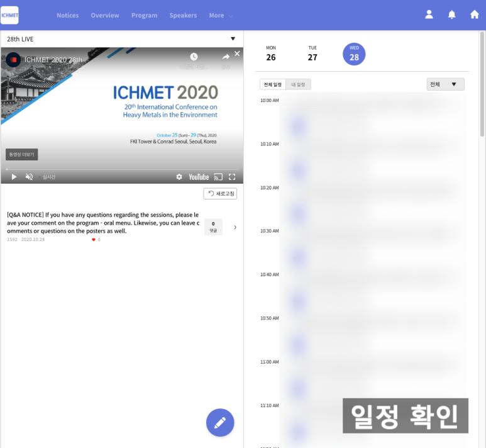Open the notifications bell

click(451, 14)
